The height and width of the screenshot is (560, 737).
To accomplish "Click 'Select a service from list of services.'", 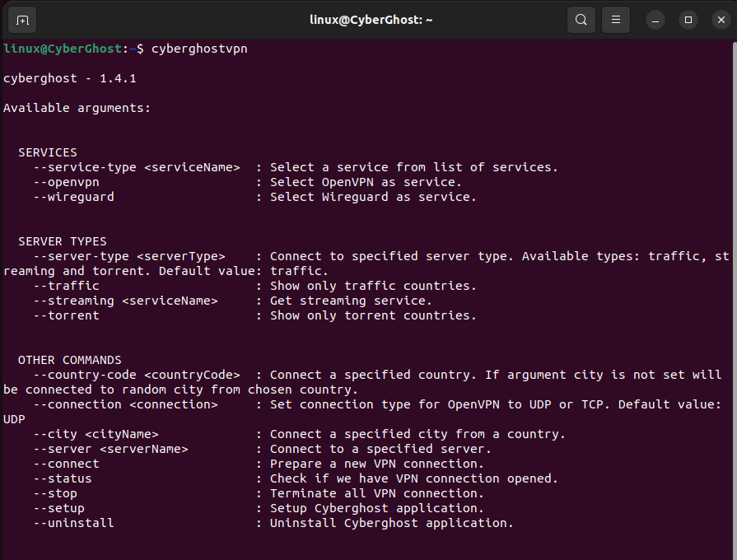I will coord(413,167).
